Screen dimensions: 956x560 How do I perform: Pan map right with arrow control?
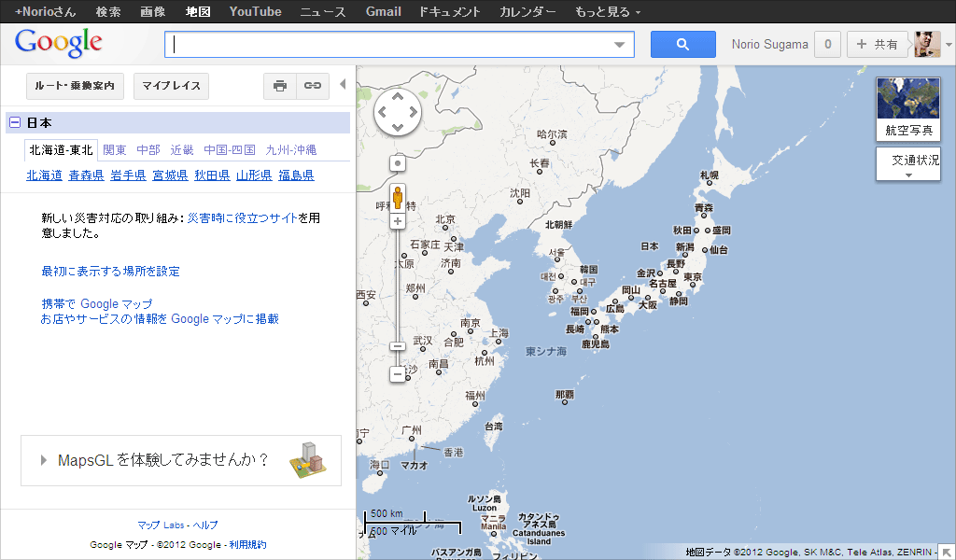pyautogui.click(x=414, y=112)
